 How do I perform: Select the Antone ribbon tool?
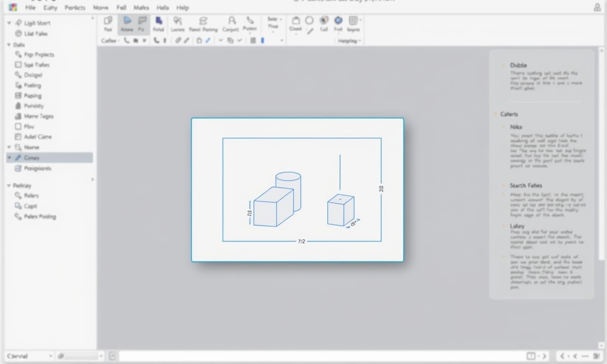coord(126,24)
